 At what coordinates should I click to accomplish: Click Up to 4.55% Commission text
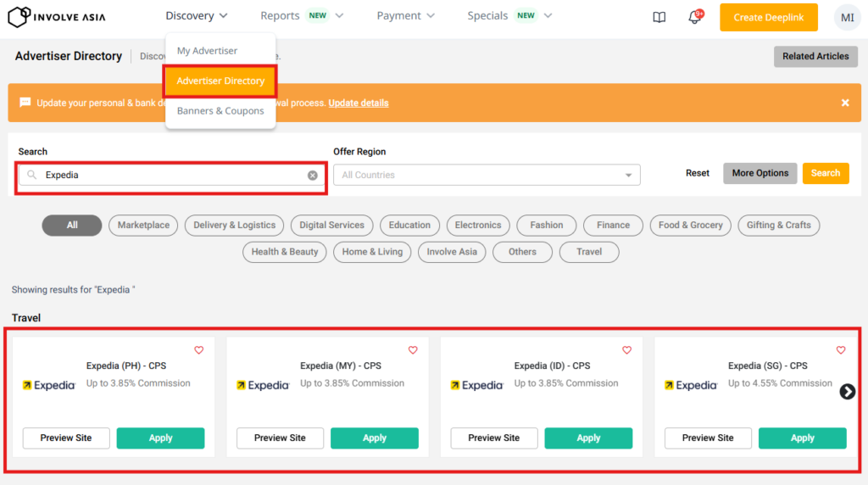coord(780,383)
